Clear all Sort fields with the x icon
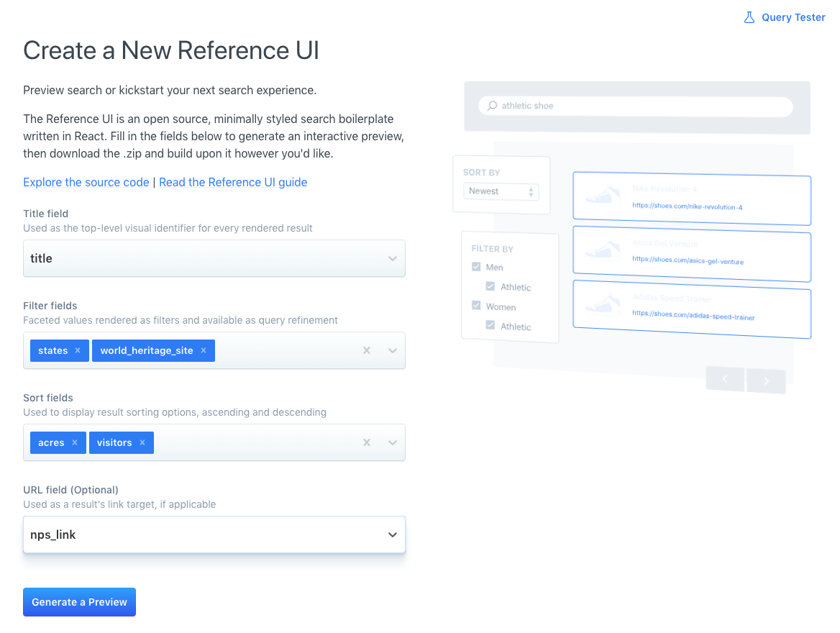The image size is (840, 633). click(366, 442)
